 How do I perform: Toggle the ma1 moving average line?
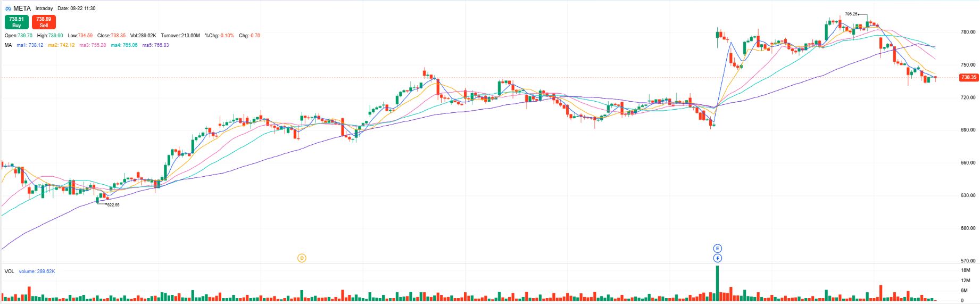(x=30, y=45)
